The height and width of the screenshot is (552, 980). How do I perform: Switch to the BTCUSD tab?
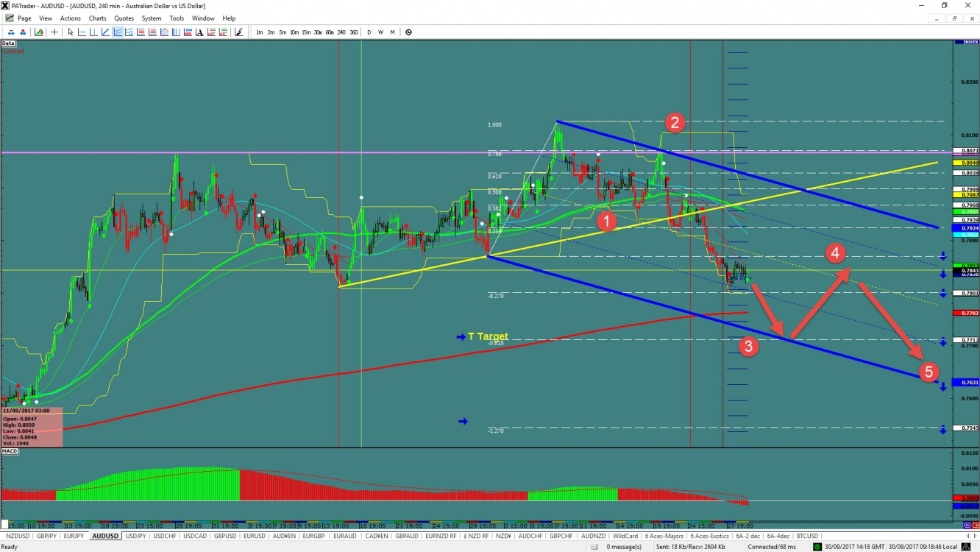coord(808,536)
